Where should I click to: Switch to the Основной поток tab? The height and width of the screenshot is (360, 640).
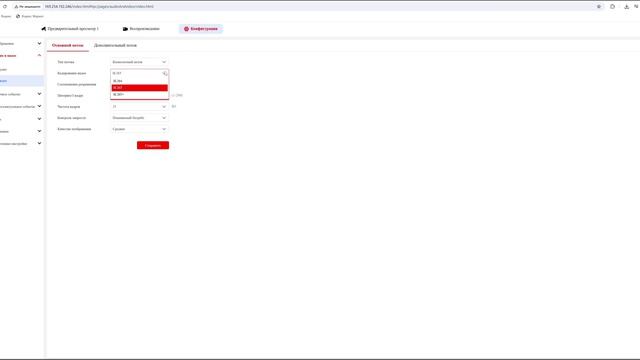click(68, 45)
